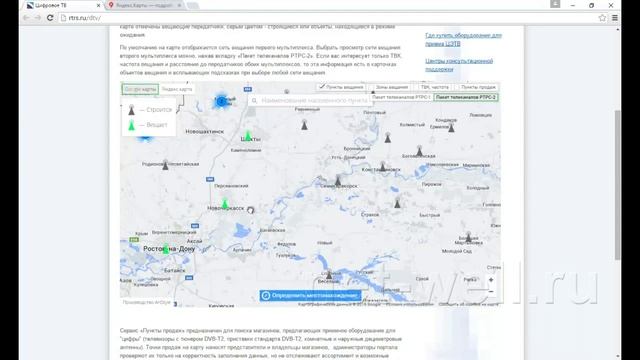Click the search magnifier icon in map search
Image resolution: width=640 pixels, height=360 pixels.
tap(254, 100)
